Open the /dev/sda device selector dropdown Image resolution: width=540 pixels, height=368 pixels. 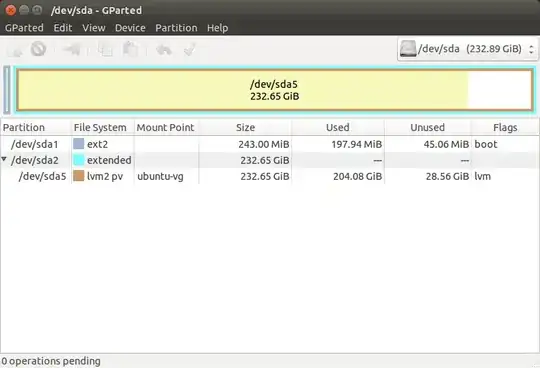tap(467, 49)
